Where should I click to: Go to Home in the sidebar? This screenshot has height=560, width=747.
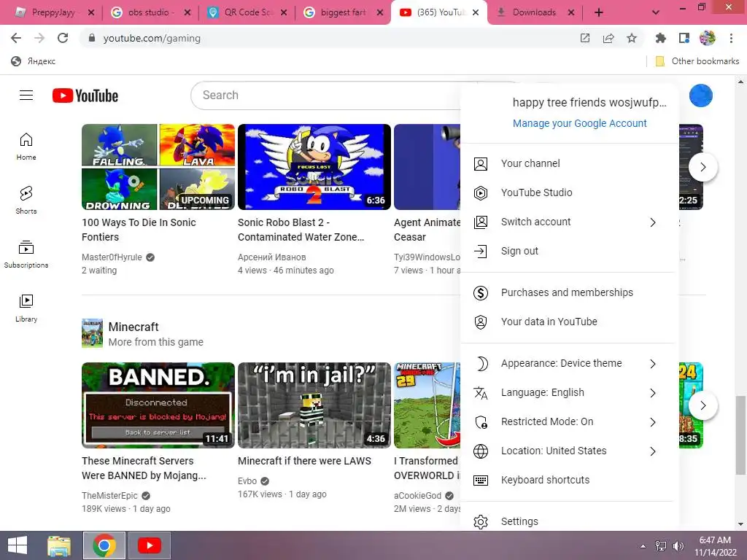click(x=26, y=147)
